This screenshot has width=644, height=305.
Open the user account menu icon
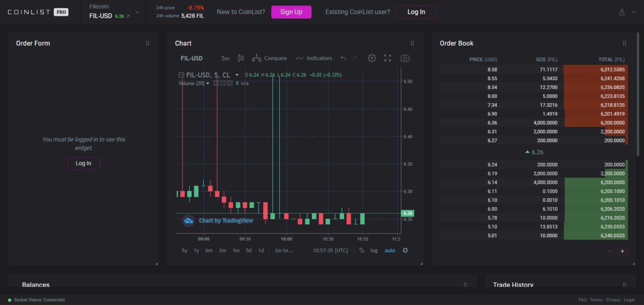point(622,12)
